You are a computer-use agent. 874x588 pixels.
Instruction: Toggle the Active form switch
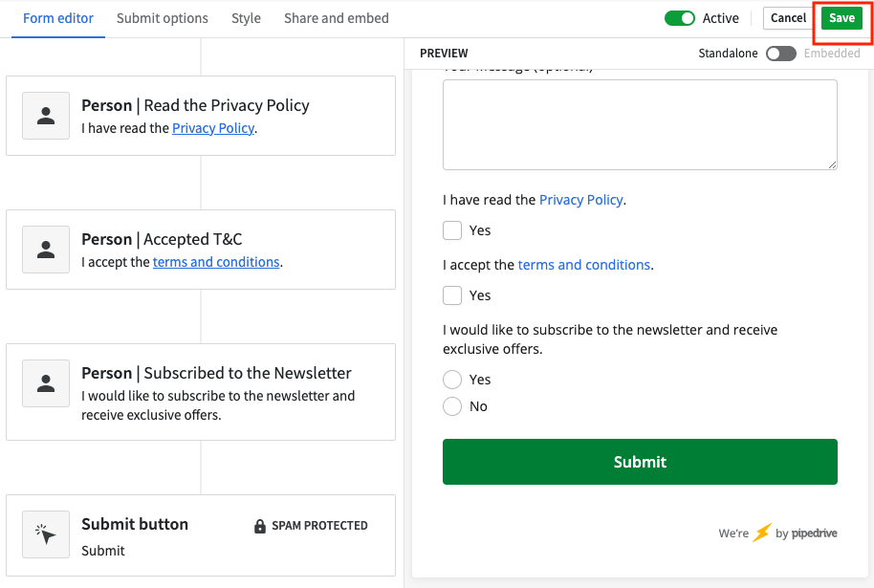click(x=680, y=18)
